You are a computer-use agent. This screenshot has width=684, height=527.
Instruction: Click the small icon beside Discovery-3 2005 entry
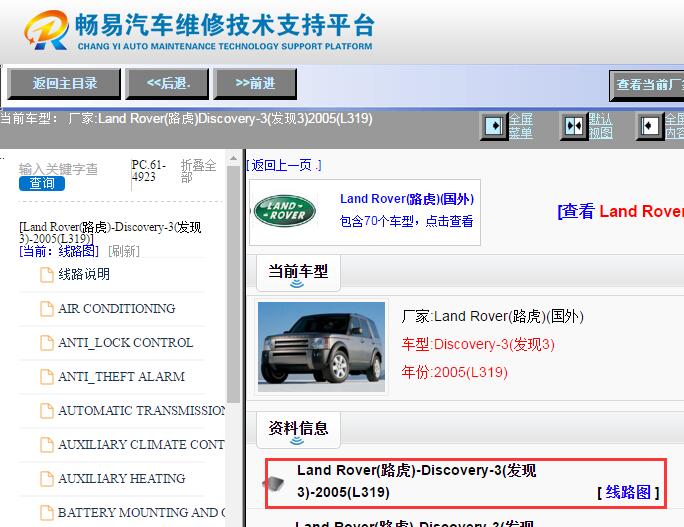pos(274,483)
